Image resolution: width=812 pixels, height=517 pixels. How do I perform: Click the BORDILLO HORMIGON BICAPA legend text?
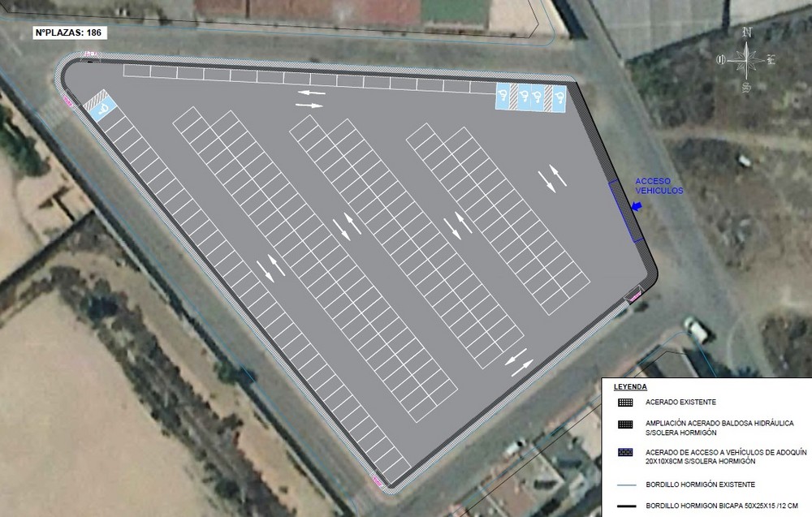[x=722, y=506]
